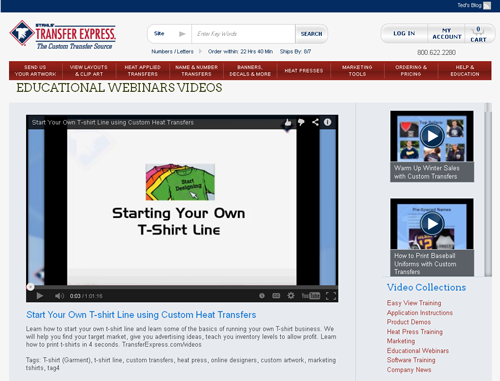500x381 pixels.
Task: Play the main video
Action: 40,296
